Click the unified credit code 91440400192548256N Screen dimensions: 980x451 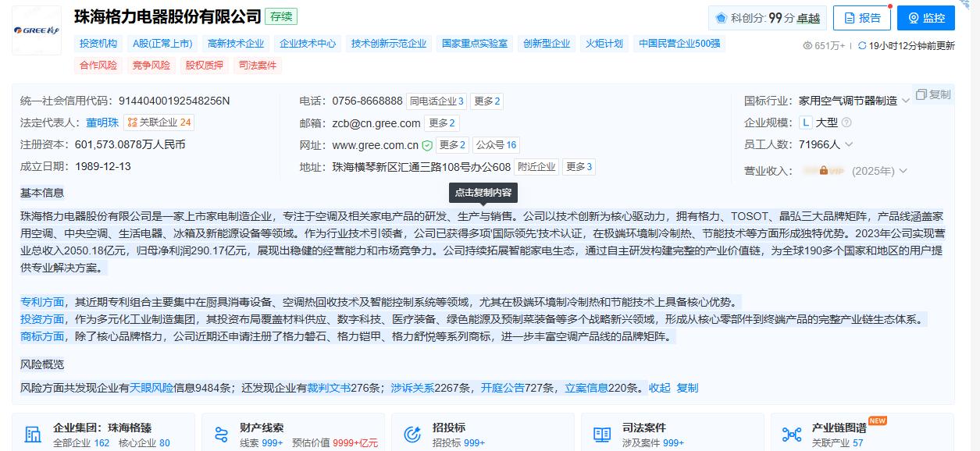(x=174, y=101)
